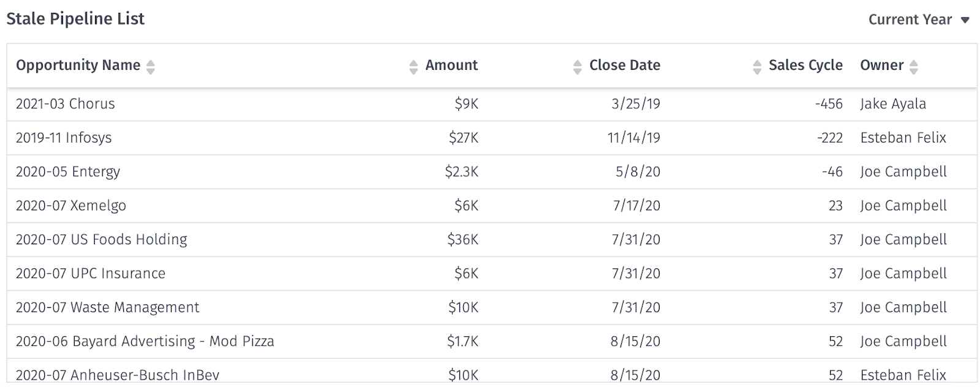Sort by Opportunity Name using its sort arrows
Screen dimensions: 980x387
(x=151, y=67)
